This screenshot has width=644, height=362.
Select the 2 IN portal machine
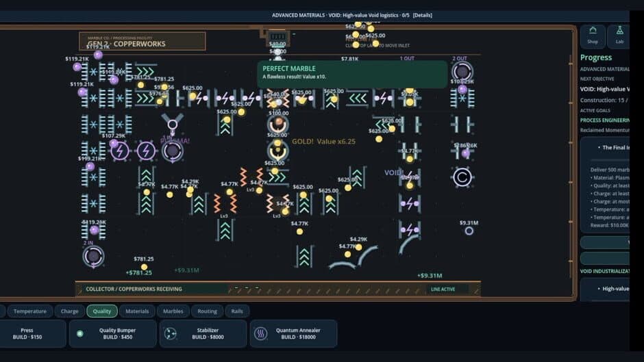tap(93, 256)
